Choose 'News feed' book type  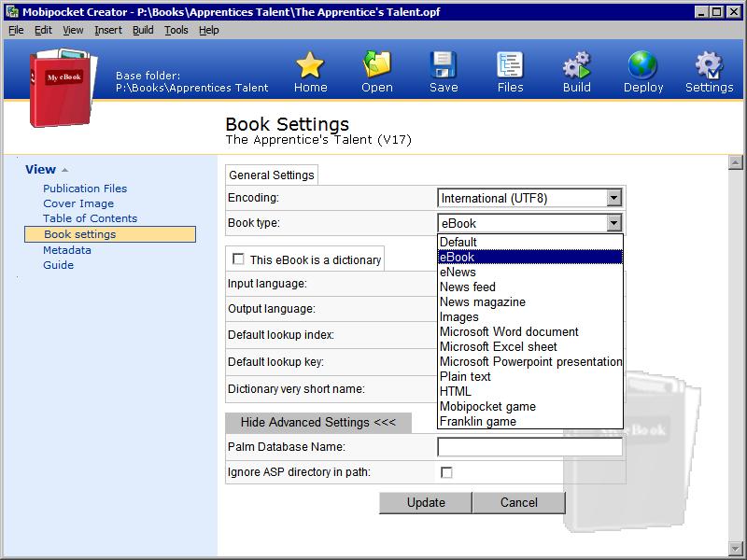tap(529, 287)
